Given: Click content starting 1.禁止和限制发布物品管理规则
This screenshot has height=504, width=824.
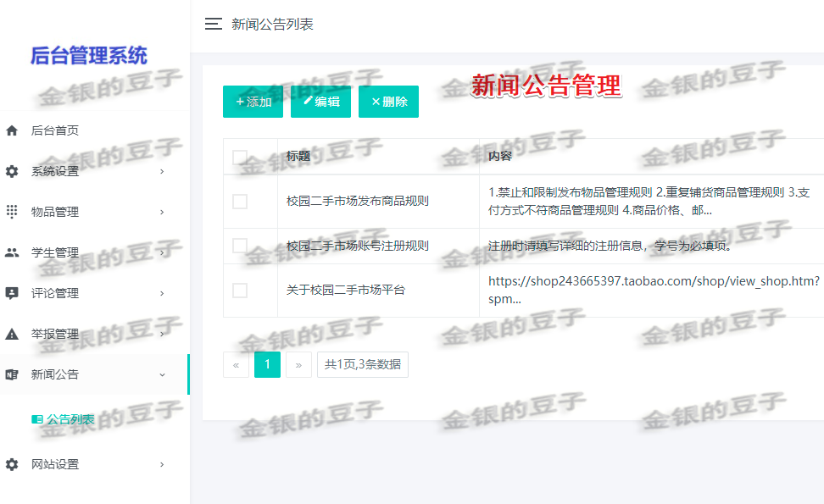Looking at the screenshot, I should tap(649, 201).
